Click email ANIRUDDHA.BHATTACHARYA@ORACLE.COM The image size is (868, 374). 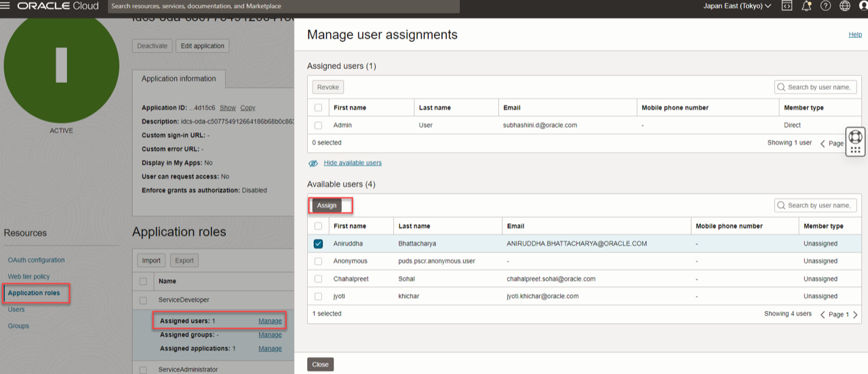point(576,244)
